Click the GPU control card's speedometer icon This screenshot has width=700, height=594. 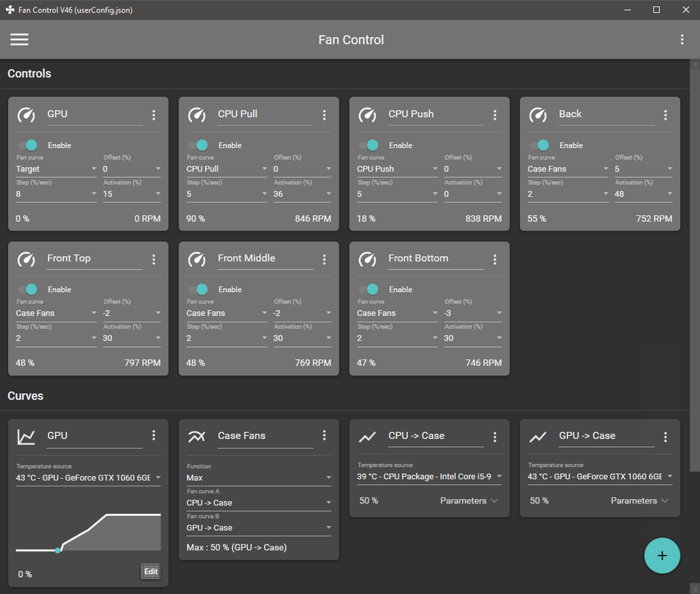pyautogui.click(x=26, y=115)
